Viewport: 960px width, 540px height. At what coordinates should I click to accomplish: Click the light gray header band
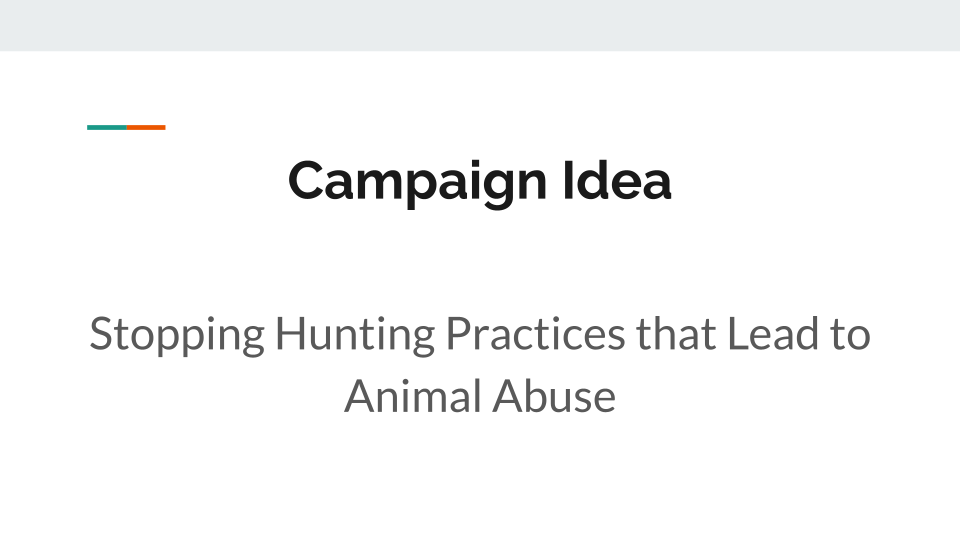480,25
